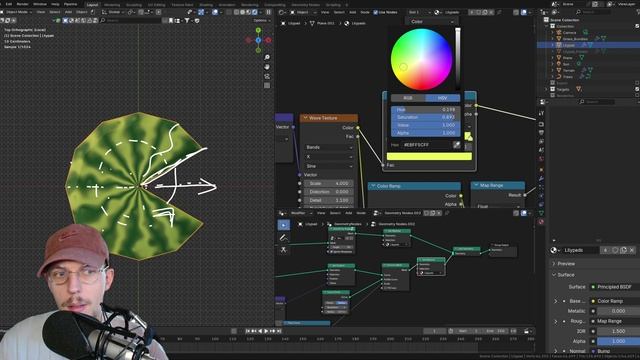Click the pan hand icon in the viewport

pos(267,67)
